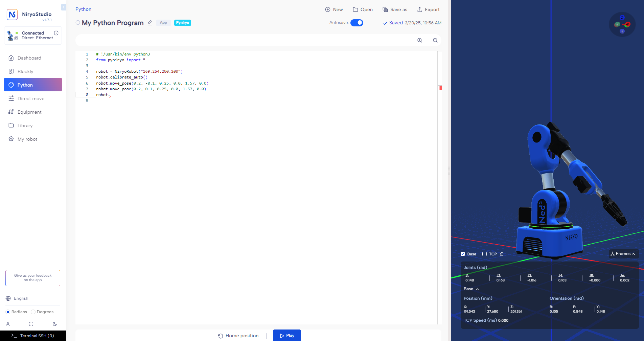
Task: Open Terminal SSH panel
Action: (33, 336)
